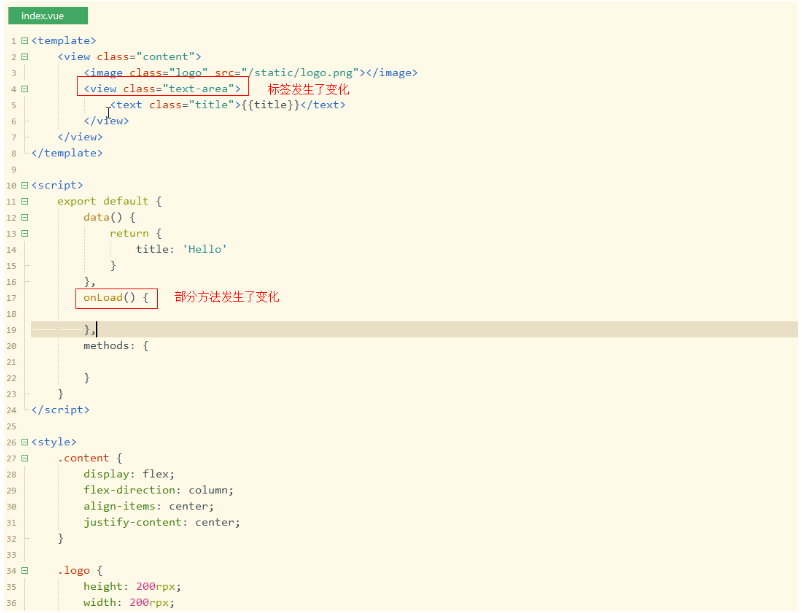Click the onLoad() method line
The width and height of the screenshot is (802, 613).
116,297
